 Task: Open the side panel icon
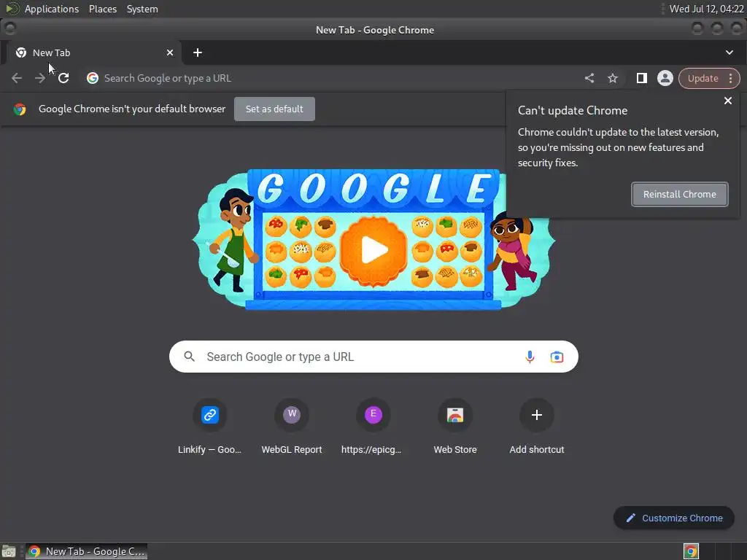[642, 78]
